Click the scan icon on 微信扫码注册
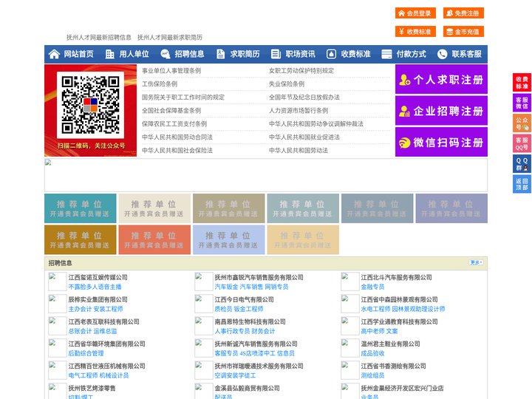Viewport: 532px width, 399px height. [x=404, y=143]
